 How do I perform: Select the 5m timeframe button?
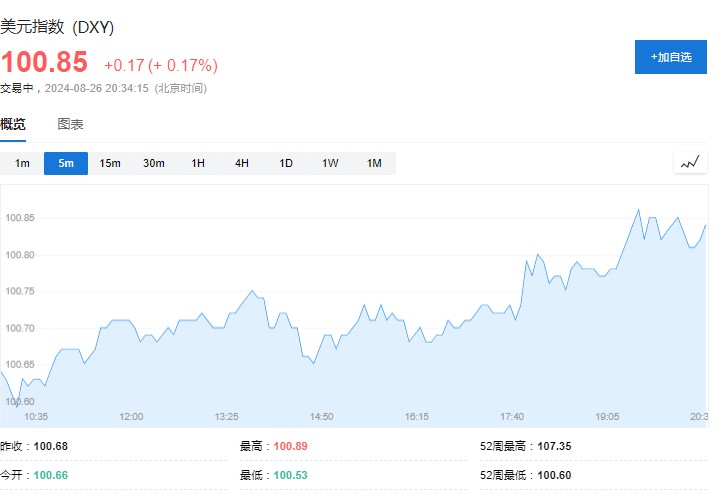tap(66, 163)
